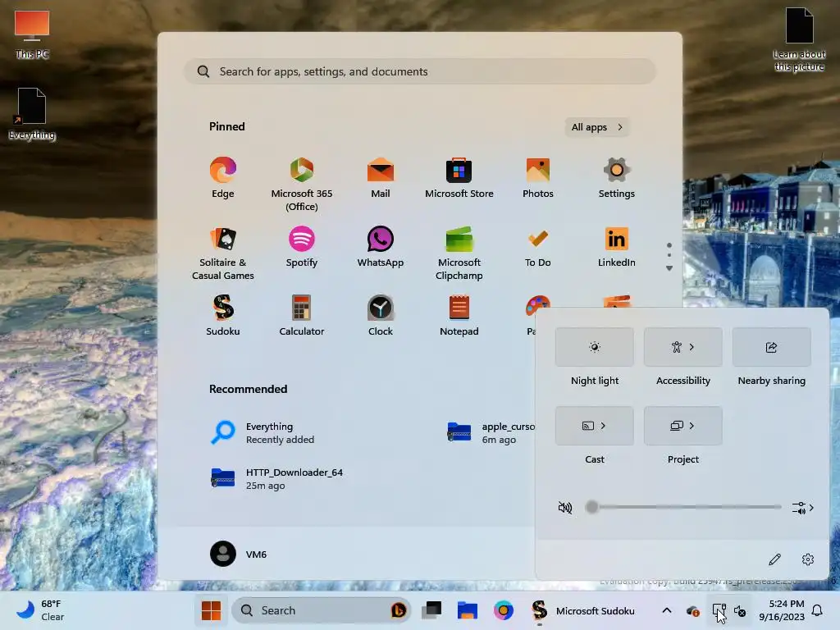
Task: Open WhatsApp
Action: pyautogui.click(x=381, y=248)
